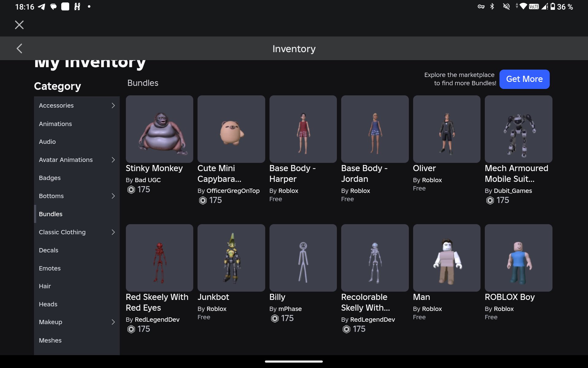Viewport: 588px width, 368px height.
Task: Open the Bad UGC creator link
Action: pyautogui.click(x=148, y=180)
